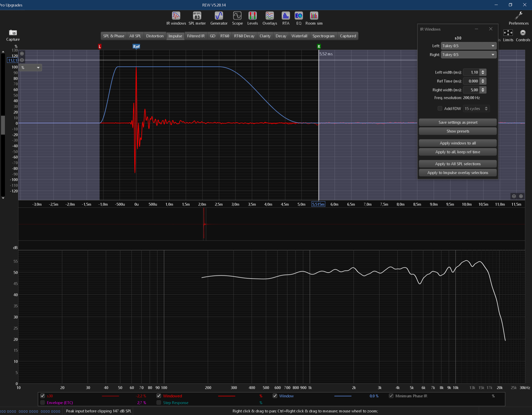Viewport: 532px width, 415px height.
Task: Click scroll down arrow on vertical scrollbar
Action: tap(3, 198)
